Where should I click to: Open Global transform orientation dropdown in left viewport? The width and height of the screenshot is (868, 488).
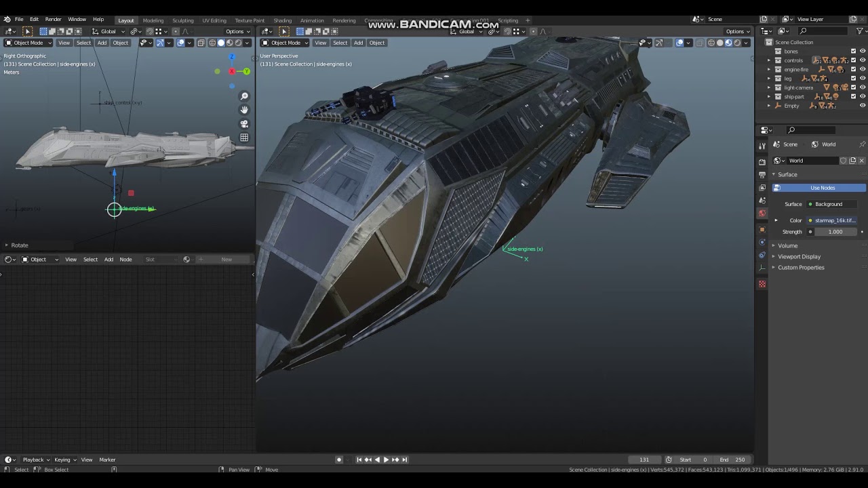pyautogui.click(x=108, y=31)
